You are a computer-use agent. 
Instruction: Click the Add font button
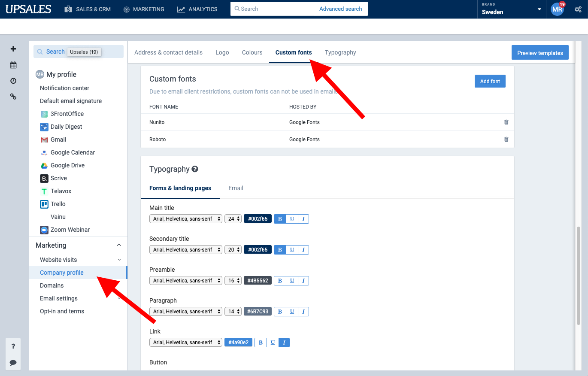click(x=490, y=81)
